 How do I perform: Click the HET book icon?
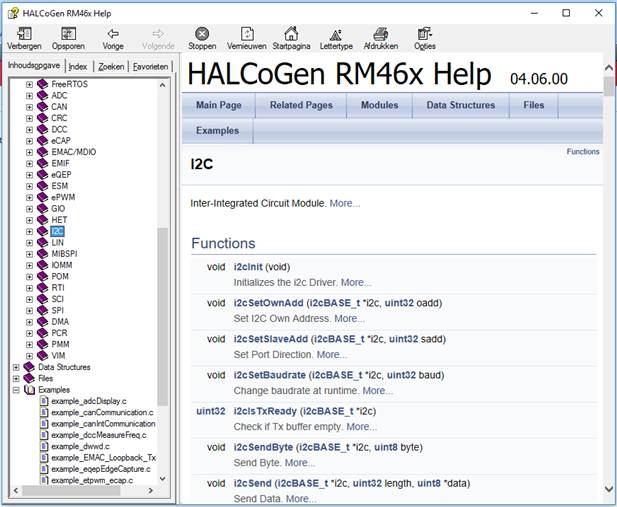click(x=42, y=220)
